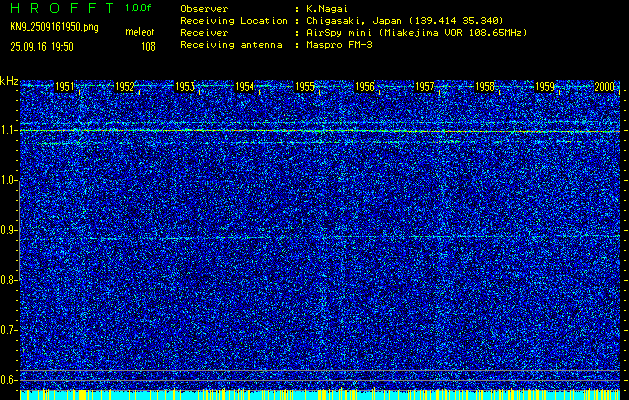Select the version label 1.00f
629x400 pixels.
point(138,8)
